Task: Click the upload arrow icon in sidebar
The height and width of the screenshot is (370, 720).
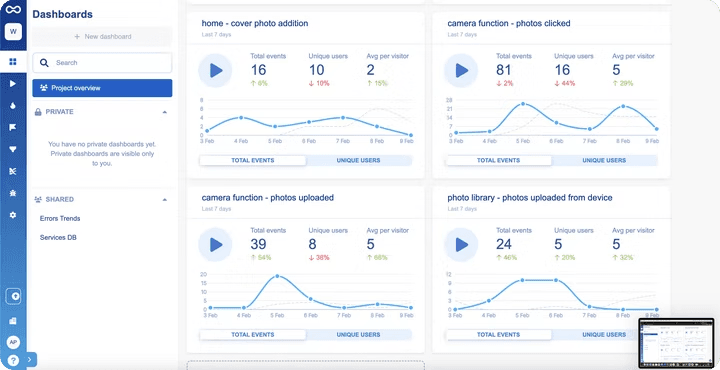Action: coord(13,296)
